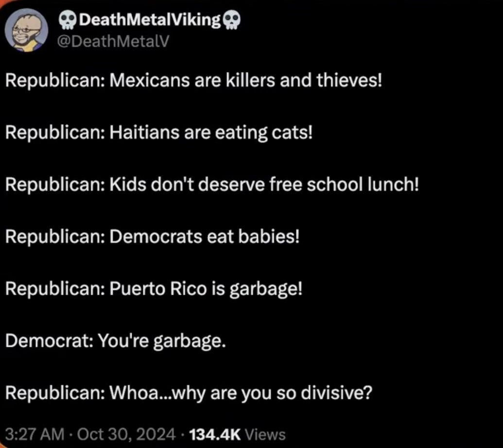This screenshot has width=503, height=448.
Task: Select the 'why are you so divisive?' line
Action: point(189,393)
